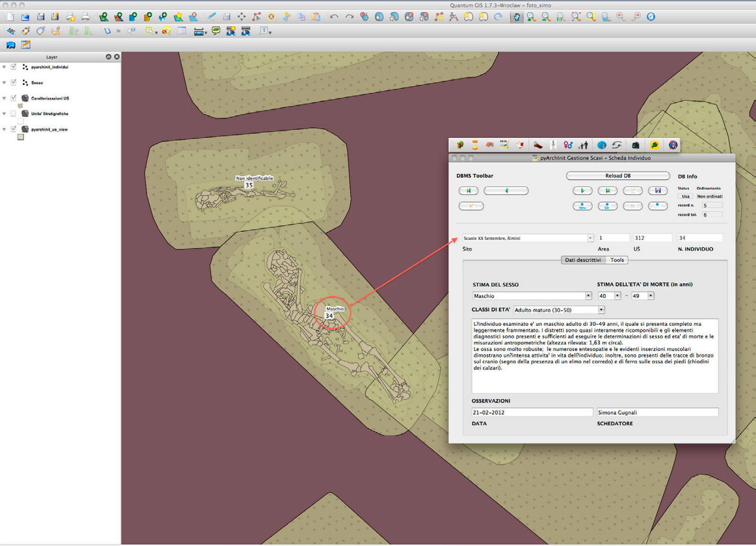Viewport: 756px width, 546px height.
Task: Refresh the map canvas
Action: point(651,17)
